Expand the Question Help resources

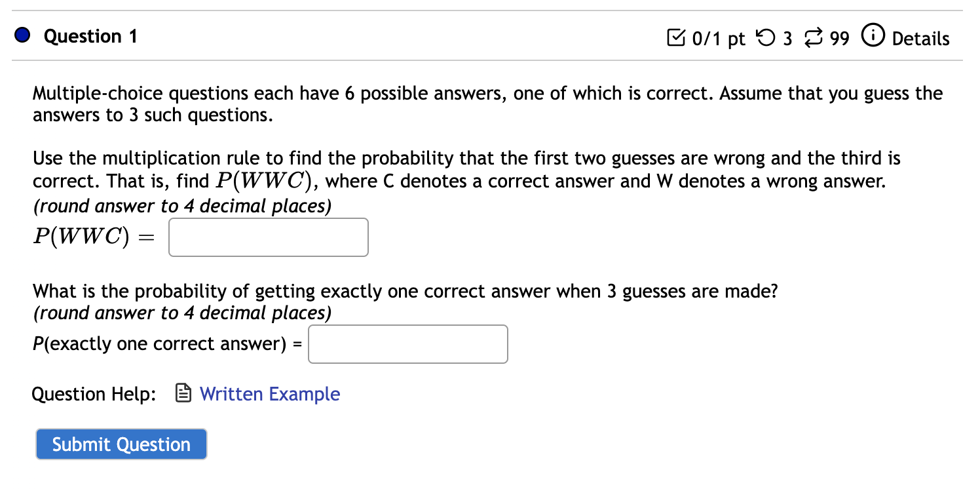tap(270, 393)
